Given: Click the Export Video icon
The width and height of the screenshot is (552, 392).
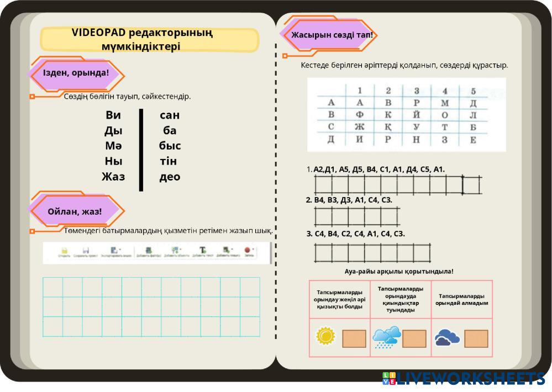Looking at the screenshot, I should click(113, 250).
